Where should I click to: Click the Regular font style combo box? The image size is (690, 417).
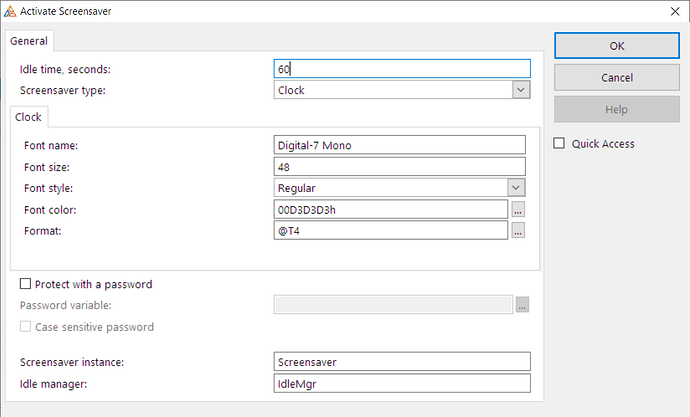pyautogui.click(x=390, y=187)
